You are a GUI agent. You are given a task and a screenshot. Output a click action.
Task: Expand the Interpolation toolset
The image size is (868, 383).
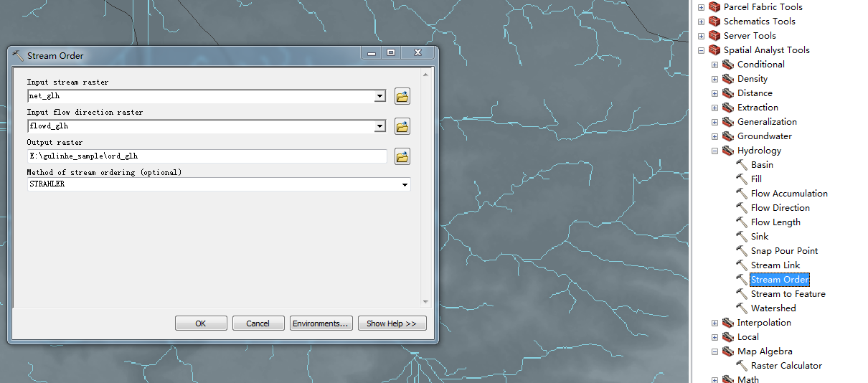pyautogui.click(x=714, y=323)
